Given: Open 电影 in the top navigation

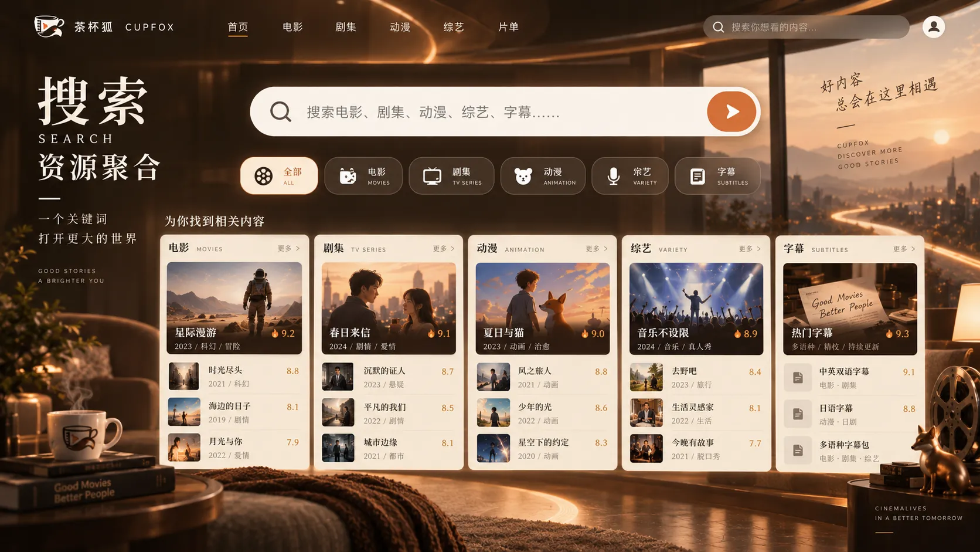Looking at the screenshot, I should click(x=292, y=27).
